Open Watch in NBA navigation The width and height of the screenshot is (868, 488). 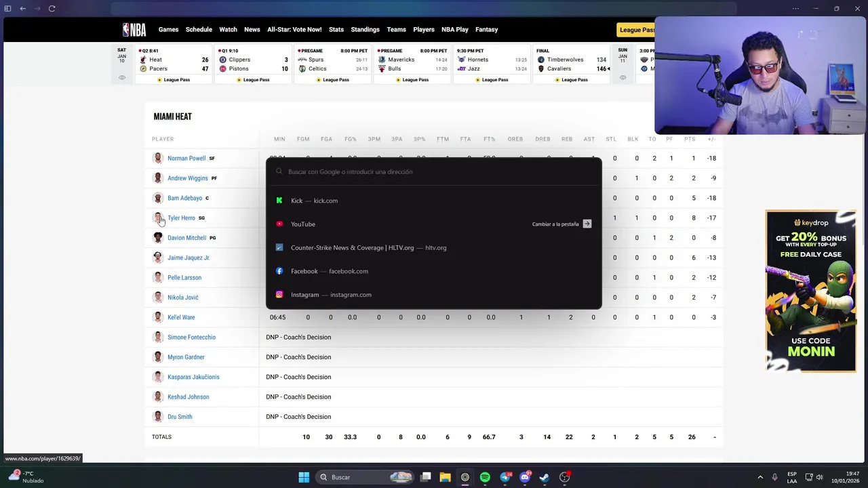click(228, 29)
